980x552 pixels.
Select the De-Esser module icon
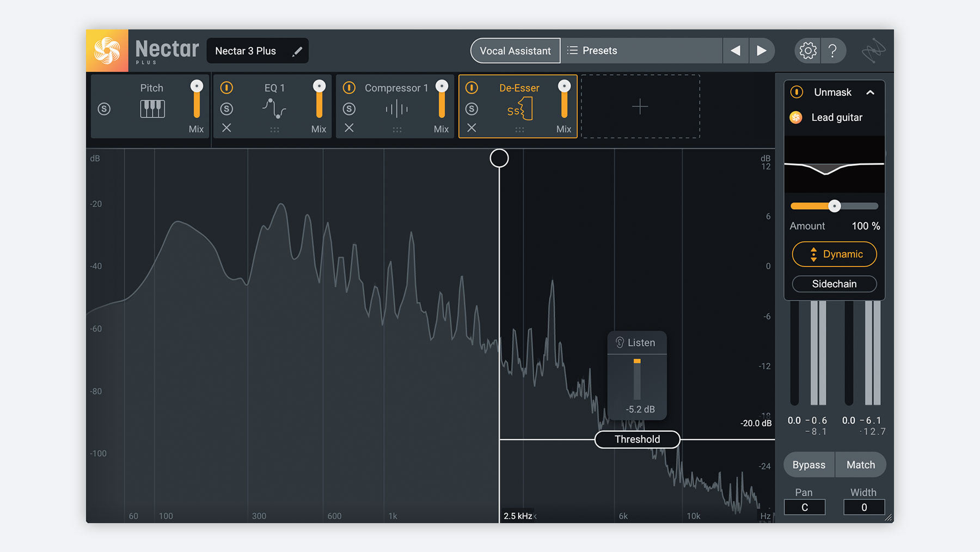click(x=519, y=110)
